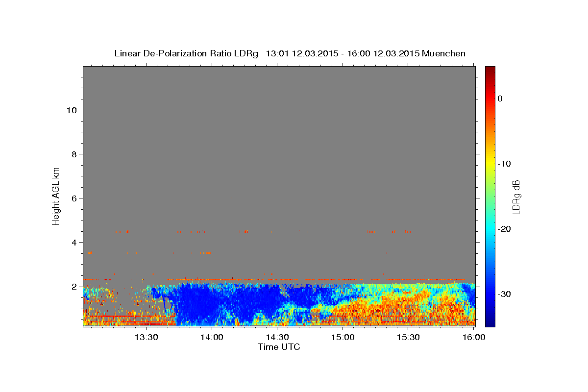Click the height tick label 2

[74, 286]
